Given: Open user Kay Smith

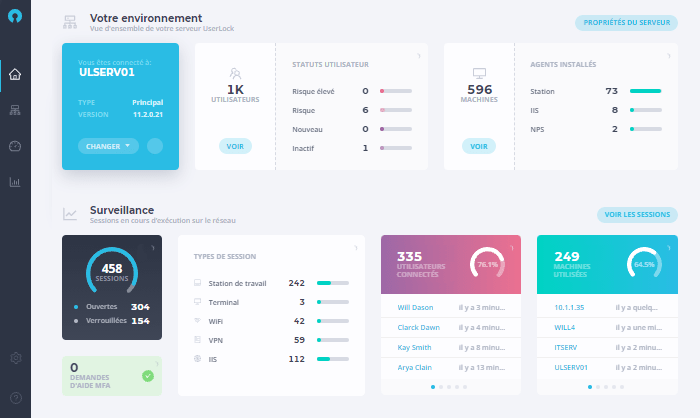Looking at the screenshot, I should click(414, 347).
